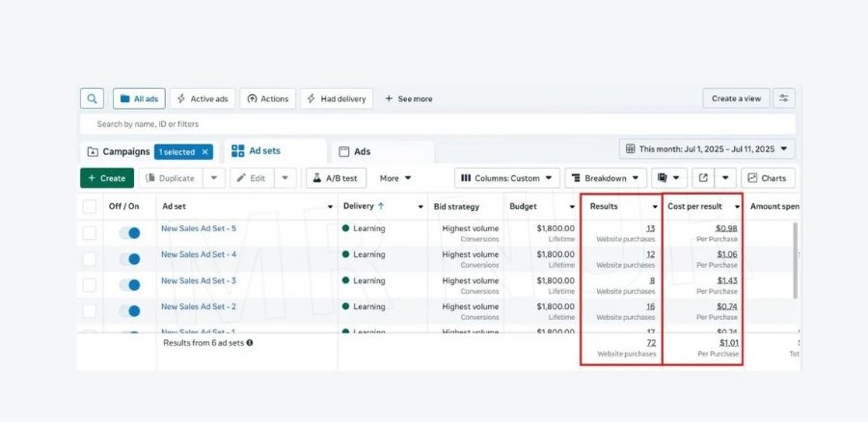
Task: Open the Cost per result dropdown arrow
Action: (x=738, y=207)
